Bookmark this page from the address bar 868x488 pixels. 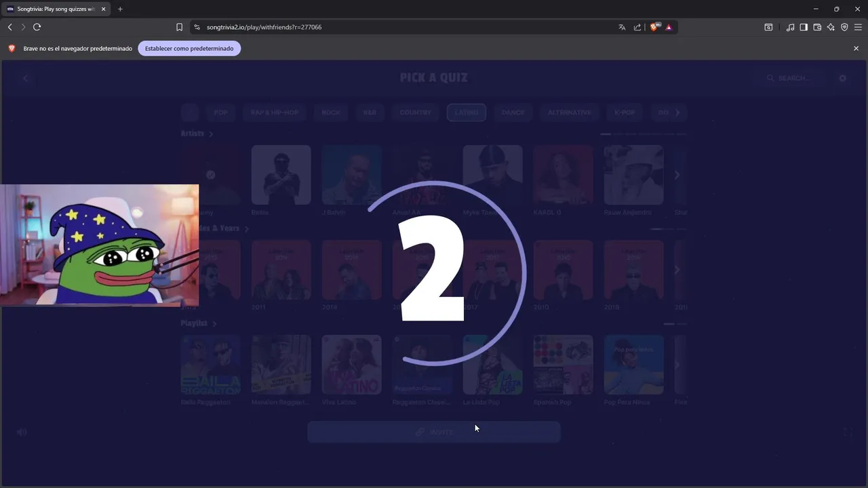(179, 27)
